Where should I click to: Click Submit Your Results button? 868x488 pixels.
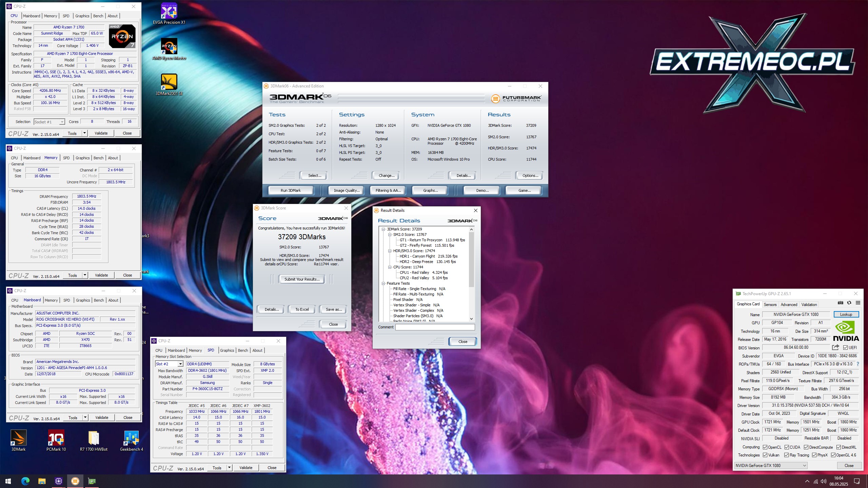pos(301,279)
